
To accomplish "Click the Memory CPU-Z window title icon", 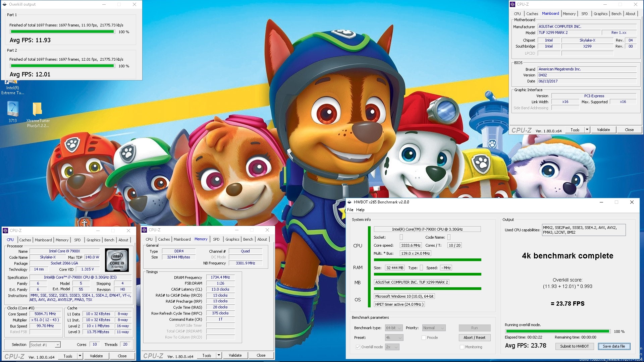I will pos(144,230).
